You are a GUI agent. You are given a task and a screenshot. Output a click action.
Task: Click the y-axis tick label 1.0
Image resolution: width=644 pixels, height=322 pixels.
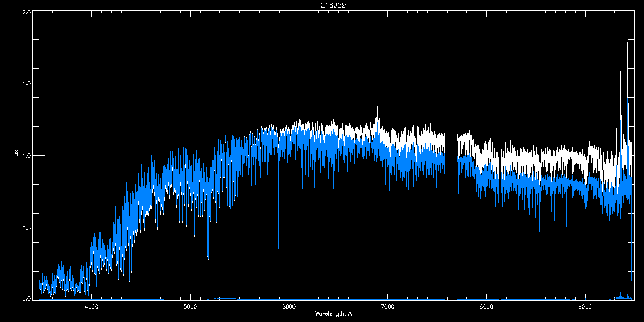(x=26, y=156)
